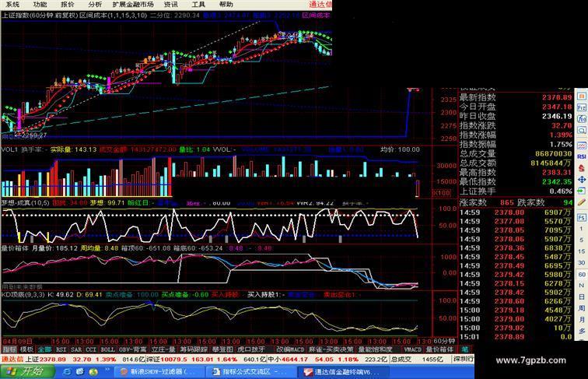Image resolution: width=588 pixels, height=379 pixels.
Task: Click the 深圳行 status bar entry
Action: coord(464,359)
